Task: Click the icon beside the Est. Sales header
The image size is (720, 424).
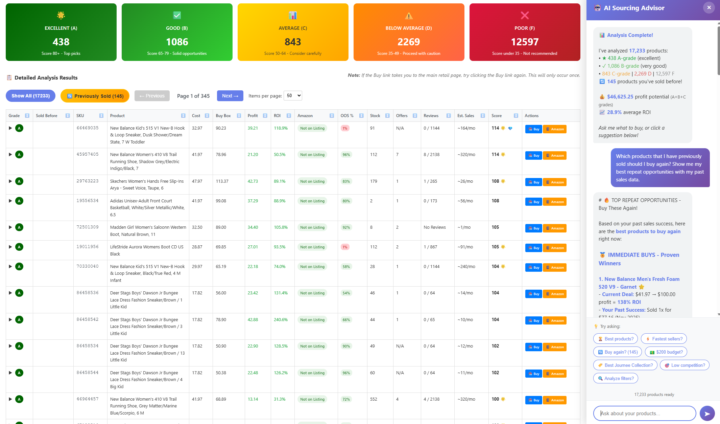Action: [483, 116]
